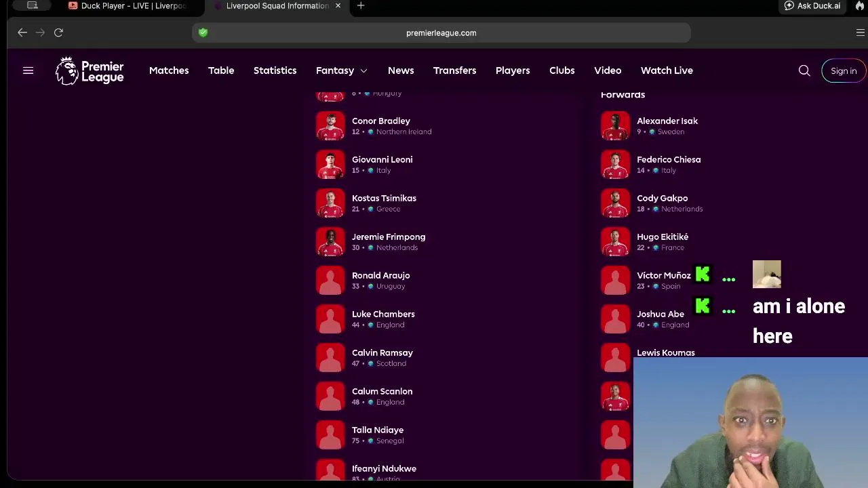Open Ronald Araujo's player page

[x=380, y=275]
